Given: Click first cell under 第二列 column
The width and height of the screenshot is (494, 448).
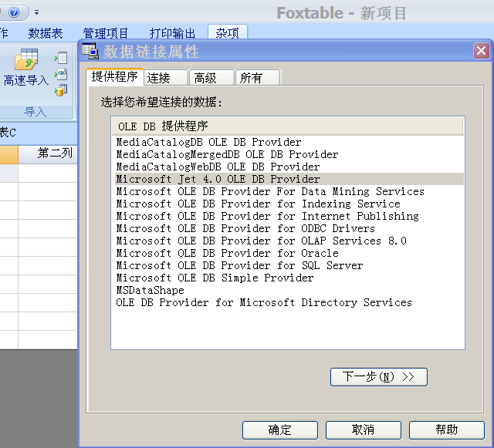Looking at the screenshot, I should [48, 173].
